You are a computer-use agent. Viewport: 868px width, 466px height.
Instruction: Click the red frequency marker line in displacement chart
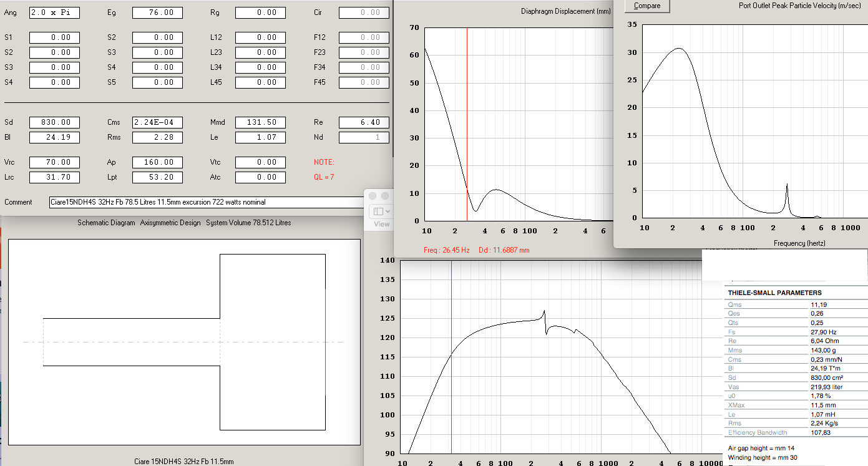click(x=467, y=125)
